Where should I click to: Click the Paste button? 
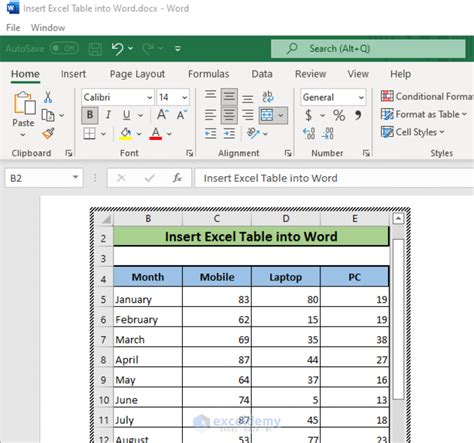tap(23, 109)
